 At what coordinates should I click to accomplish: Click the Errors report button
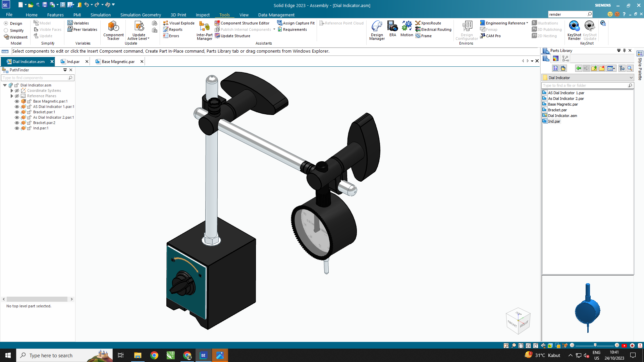tap(172, 36)
